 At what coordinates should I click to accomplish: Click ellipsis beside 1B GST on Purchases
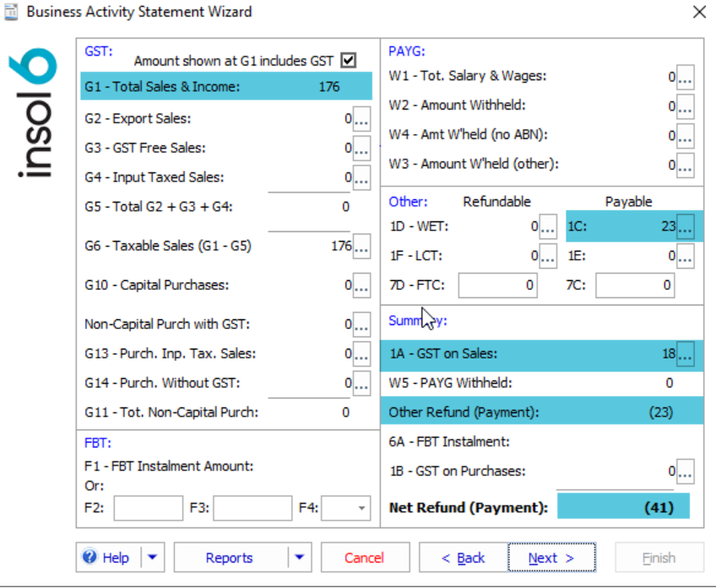pos(685,471)
